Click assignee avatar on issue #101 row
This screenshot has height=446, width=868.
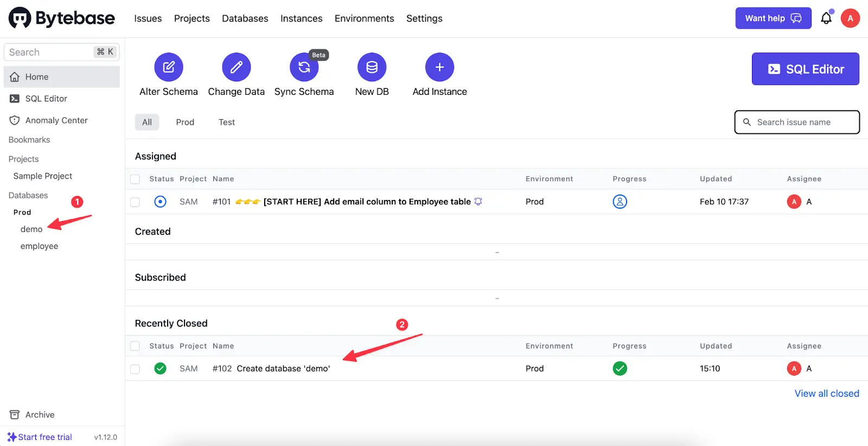pos(794,202)
